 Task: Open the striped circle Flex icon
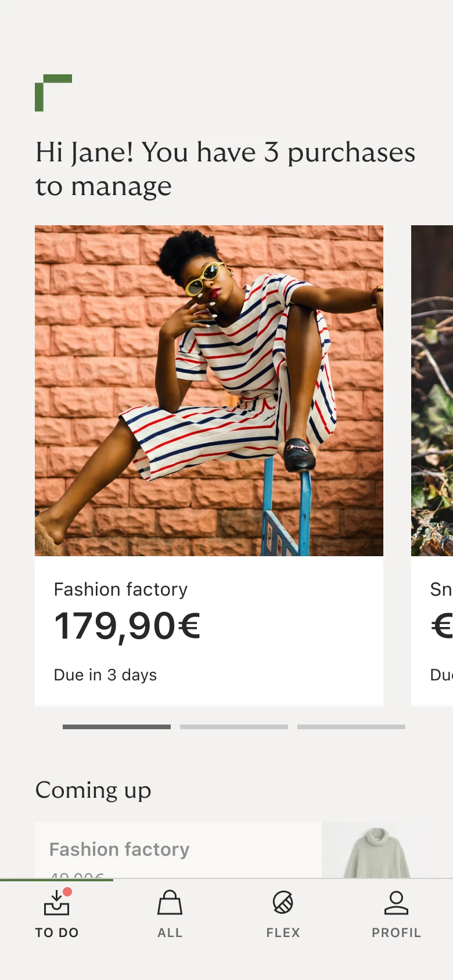pos(283,903)
